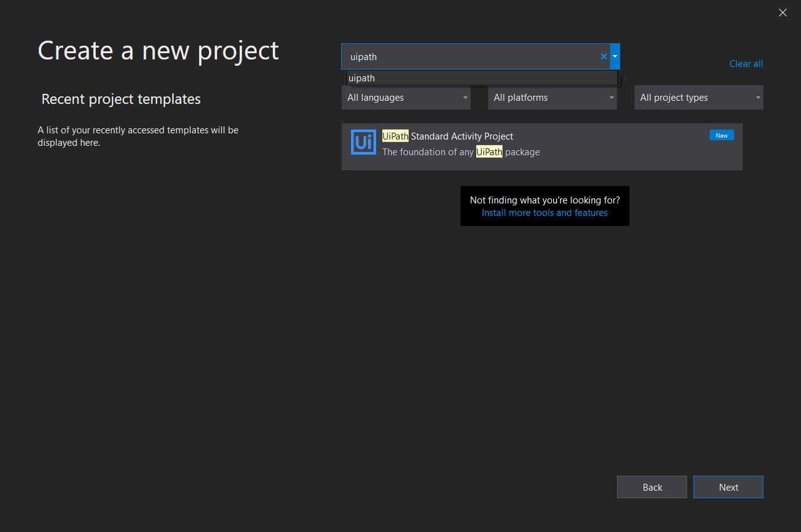Click the Back button
Image resolution: width=801 pixels, height=532 pixels.
(652, 487)
